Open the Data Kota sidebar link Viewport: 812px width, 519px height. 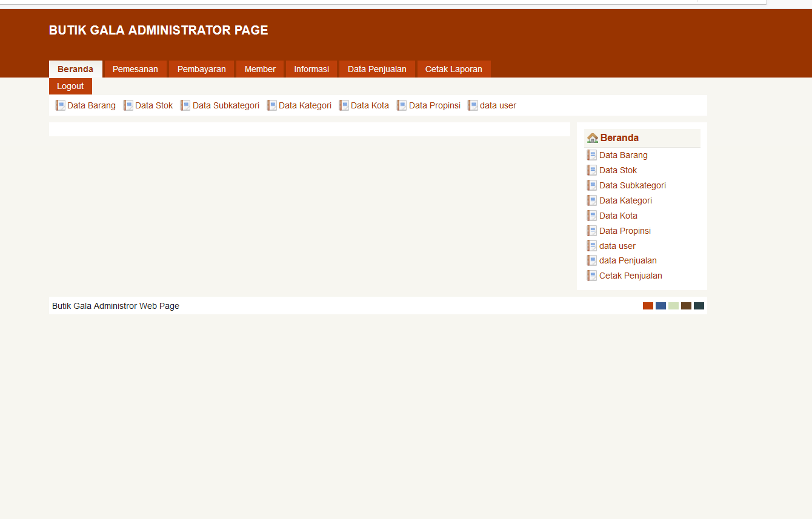618,215
